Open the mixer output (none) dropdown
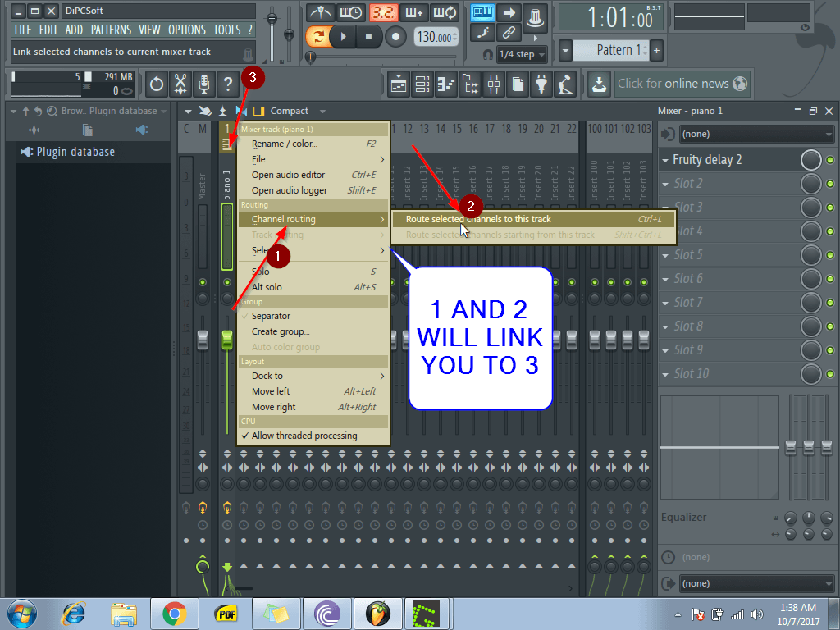 click(x=756, y=583)
